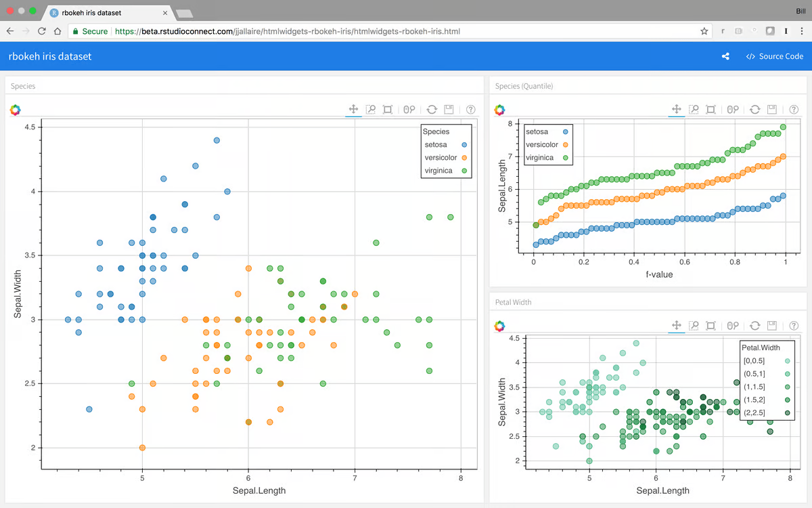Image resolution: width=812 pixels, height=508 pixels.
Task: Reset the Species plot view
Action: point(430,109)
